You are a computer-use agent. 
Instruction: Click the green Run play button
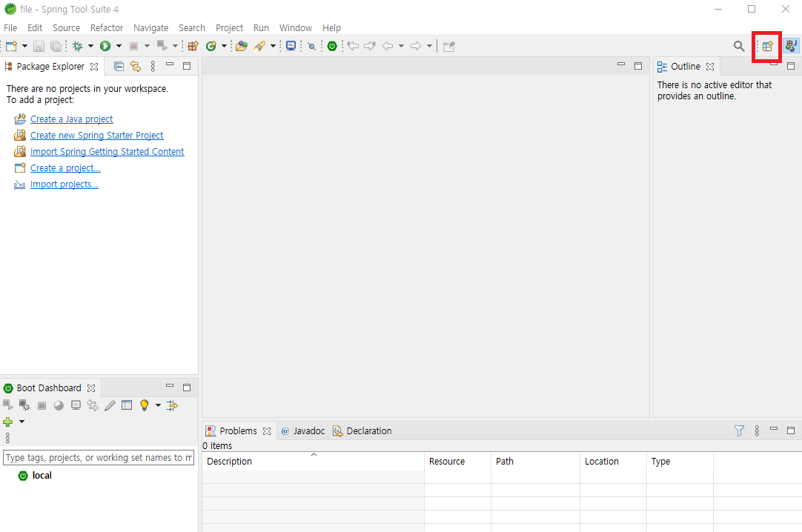(105, 46)
